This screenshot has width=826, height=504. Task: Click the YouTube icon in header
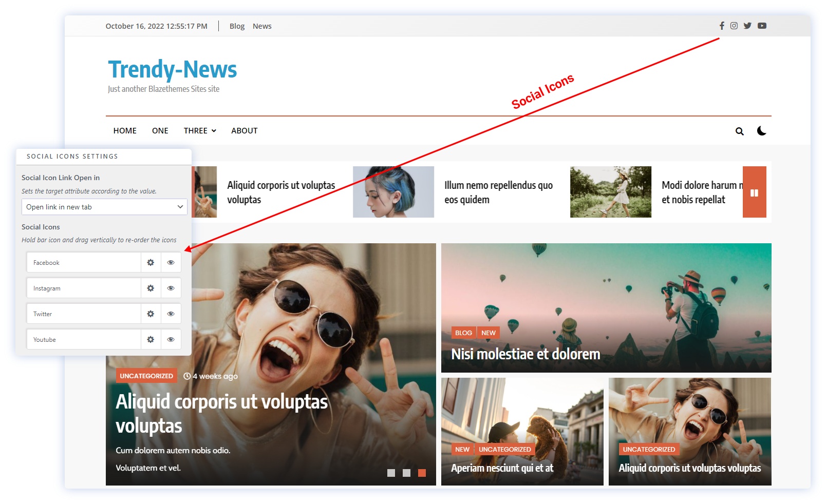pyautogui.click(x=762, y=26)
